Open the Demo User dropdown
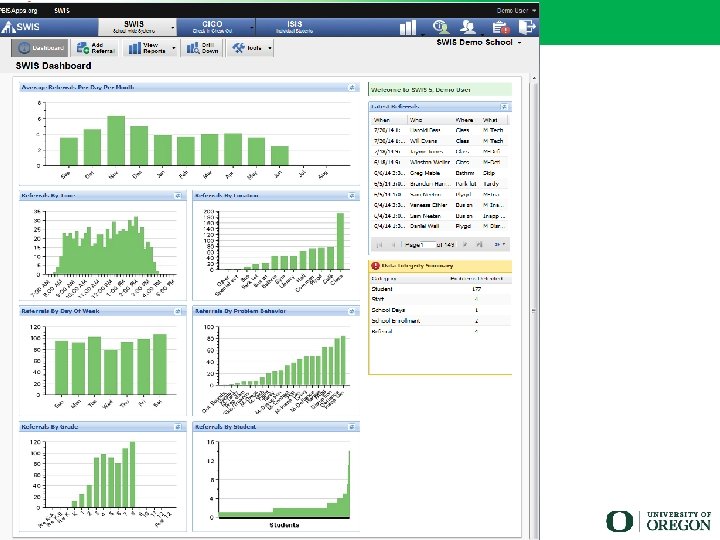This screenshot has height=540, width=720. tap(516, 10)
